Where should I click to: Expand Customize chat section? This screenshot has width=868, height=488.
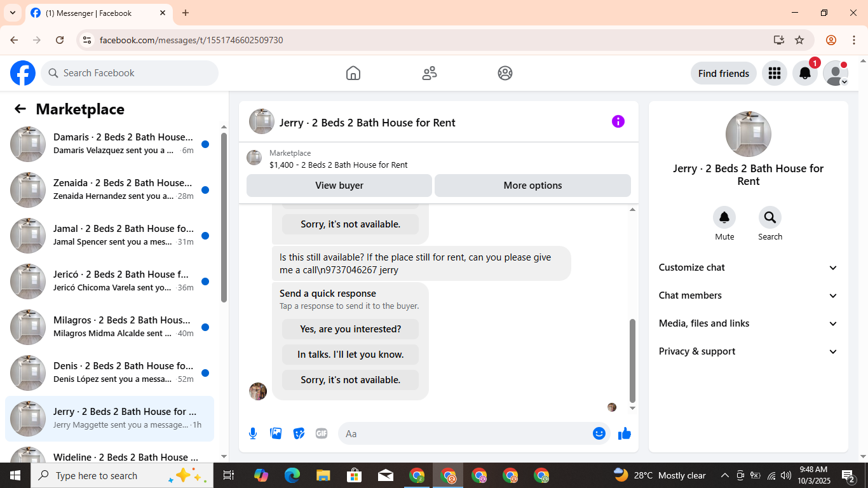(x=749, y=268)
